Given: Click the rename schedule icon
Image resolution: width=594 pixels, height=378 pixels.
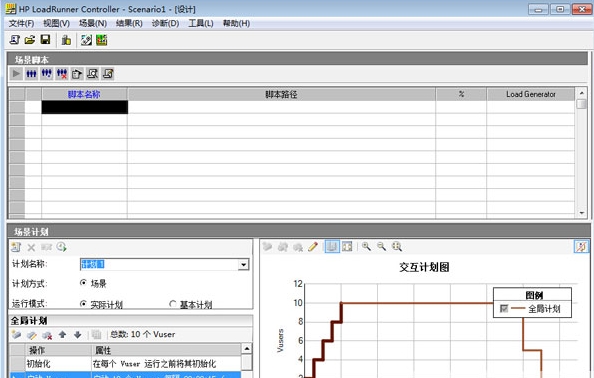Looking at the screenshot, I should [x=46, y=247].
